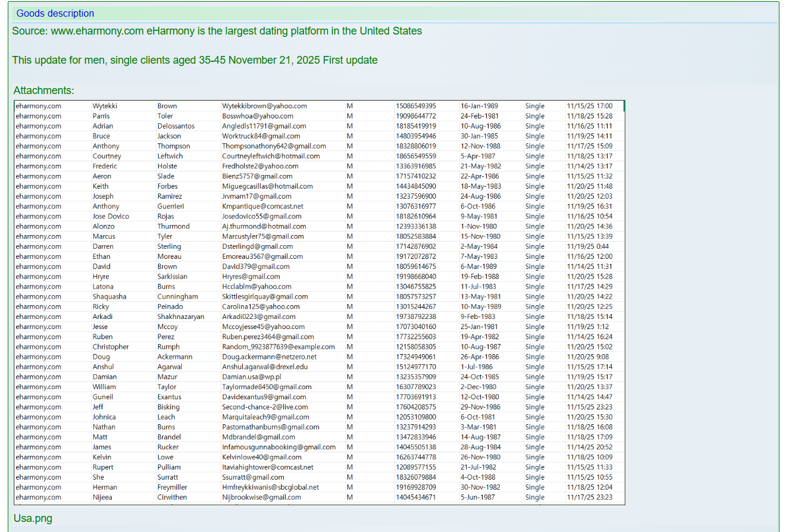This screenshot has height=532, width=786.
Task: Click the 11/14/25 16:24 timestamp cell
Action: [589, 337]
